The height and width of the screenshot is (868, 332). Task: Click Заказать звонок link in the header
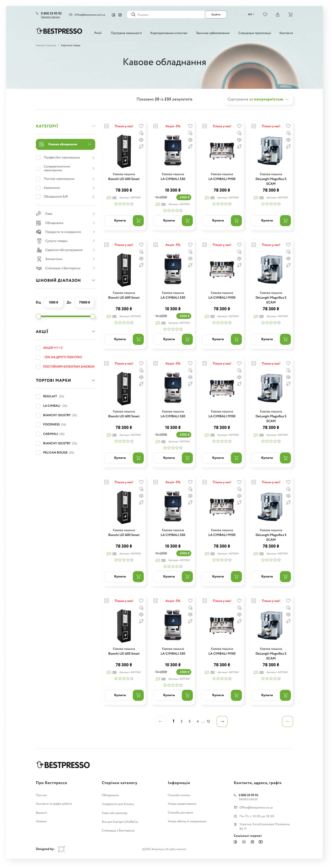pyautogui.click(x=50, y=17)
